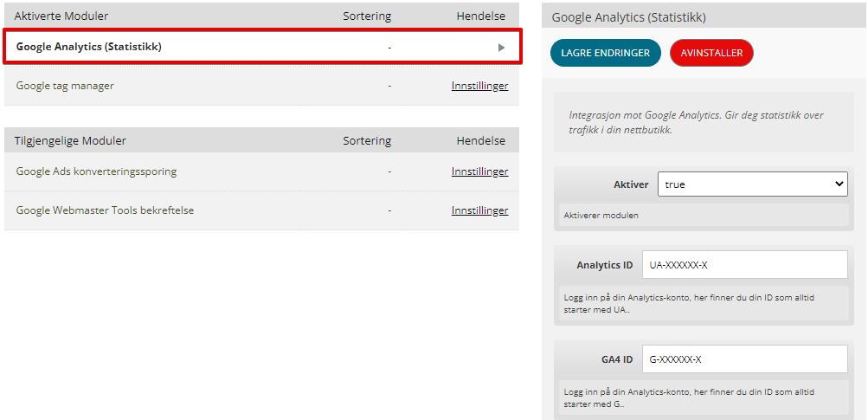Click into the GA4 ID field
868x420 pixels.
point(744,359)
